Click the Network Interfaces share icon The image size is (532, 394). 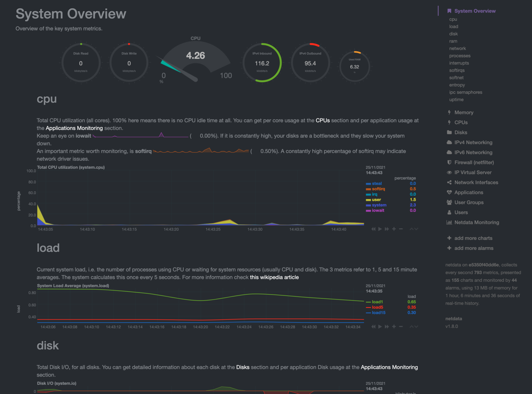449,183
